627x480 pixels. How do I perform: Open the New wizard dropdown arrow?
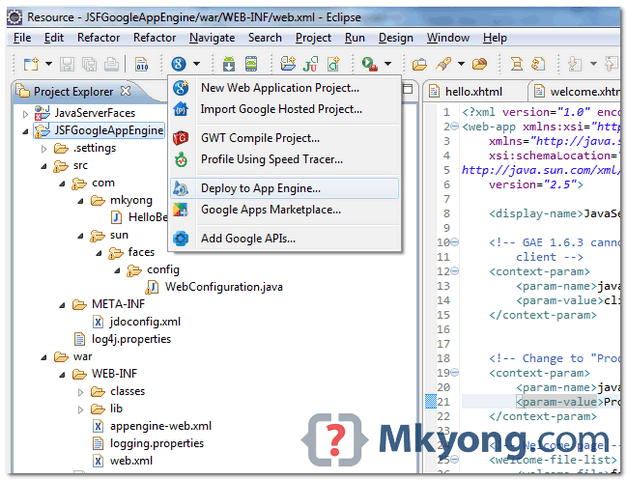49,64
